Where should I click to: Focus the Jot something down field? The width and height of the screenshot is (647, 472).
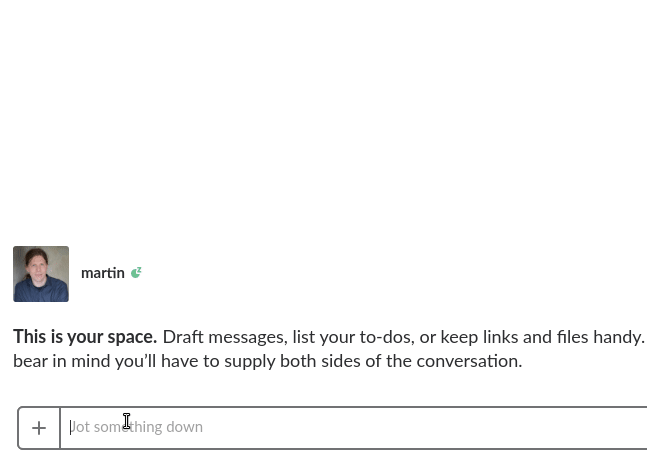(354, 427)
